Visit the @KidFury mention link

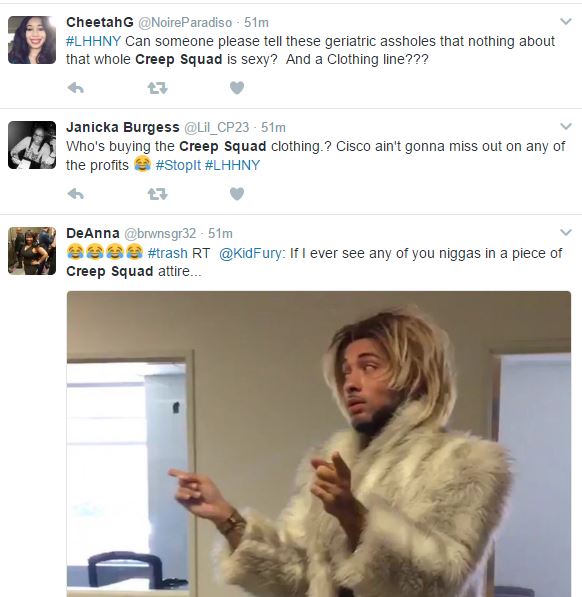[250, 253]
